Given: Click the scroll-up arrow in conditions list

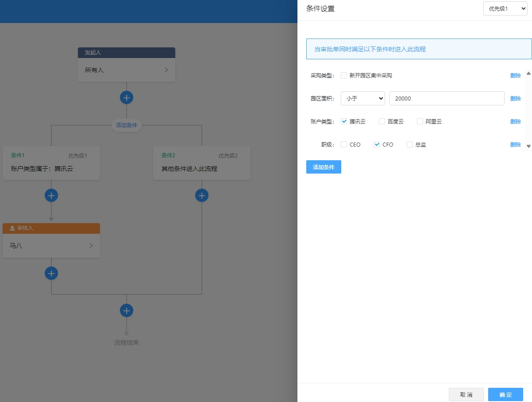Looking at the screenshot, I should 528,73.
